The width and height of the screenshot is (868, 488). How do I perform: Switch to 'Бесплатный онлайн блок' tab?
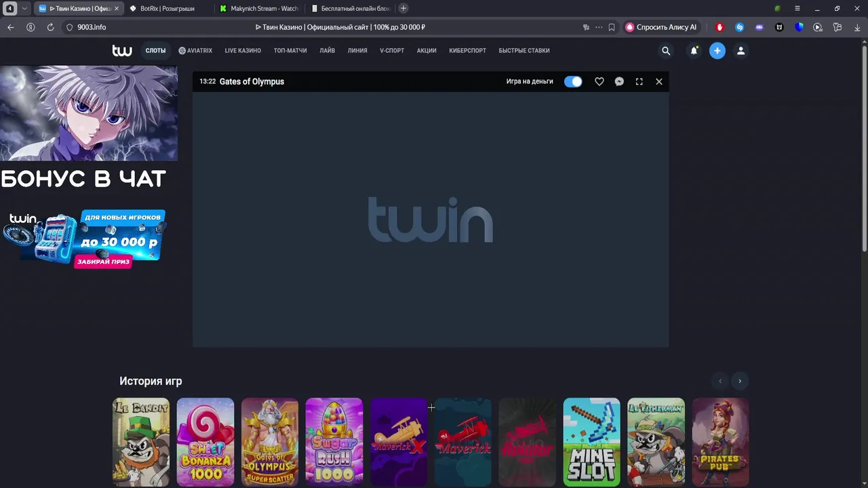351,8
